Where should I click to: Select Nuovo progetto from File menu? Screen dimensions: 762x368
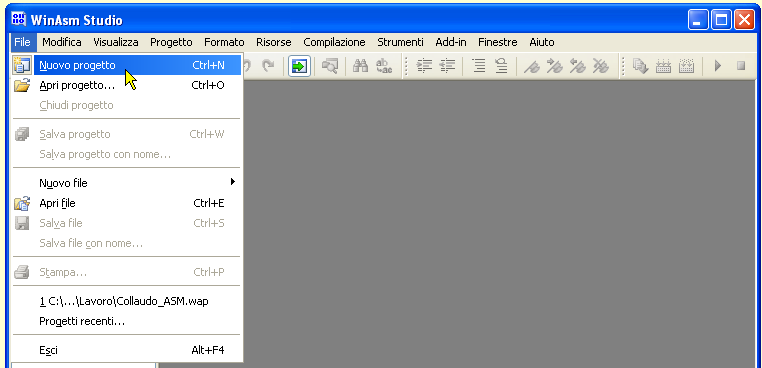(138, 65)
